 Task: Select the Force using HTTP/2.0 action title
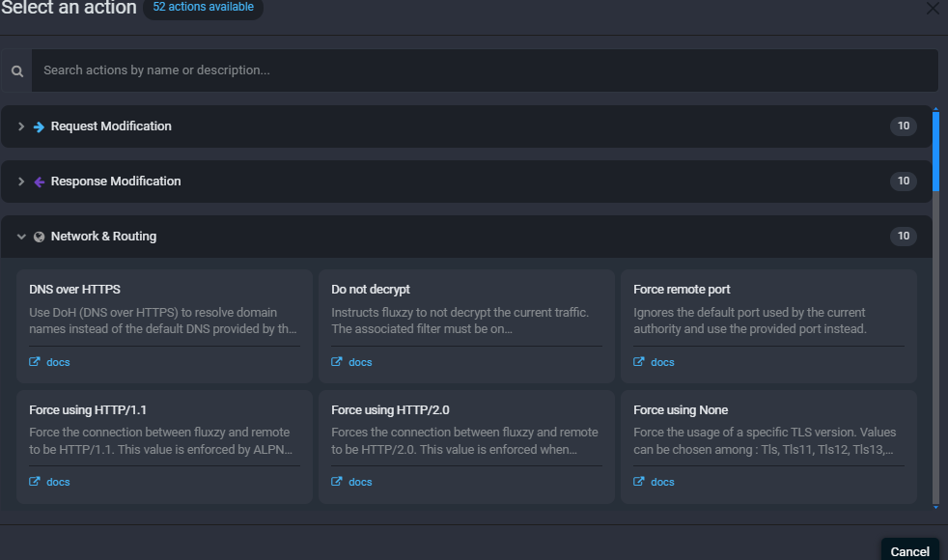(391, 410)
